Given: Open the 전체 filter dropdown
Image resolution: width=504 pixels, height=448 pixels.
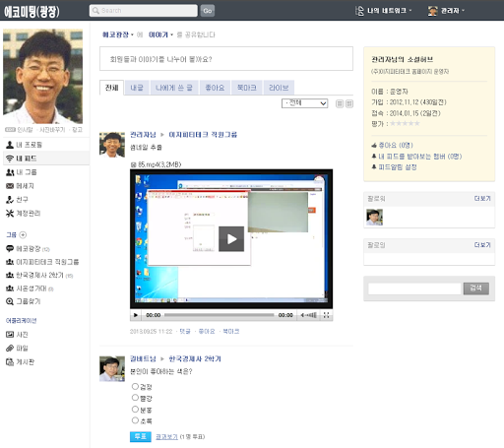Looking at the screenshot, I should [304, 103].
